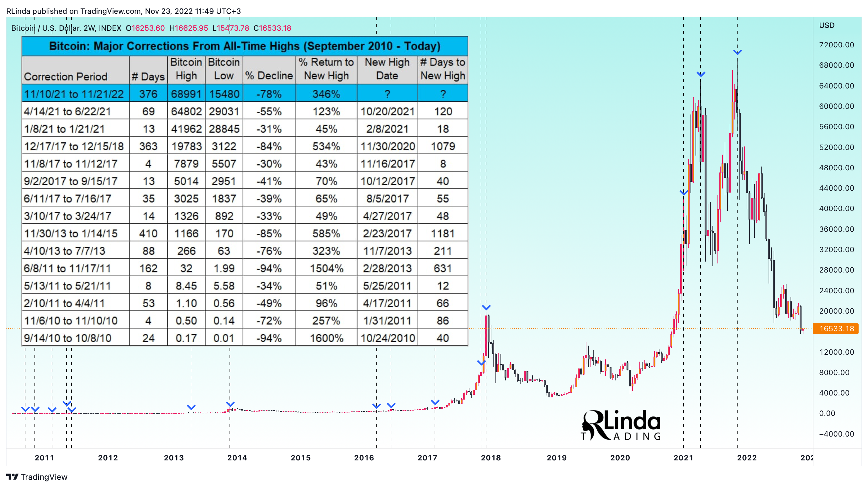The height and width of the screenshot is (488, 868).
Task: Open the TradingView text link beside the logo
Action: point(44,477)
